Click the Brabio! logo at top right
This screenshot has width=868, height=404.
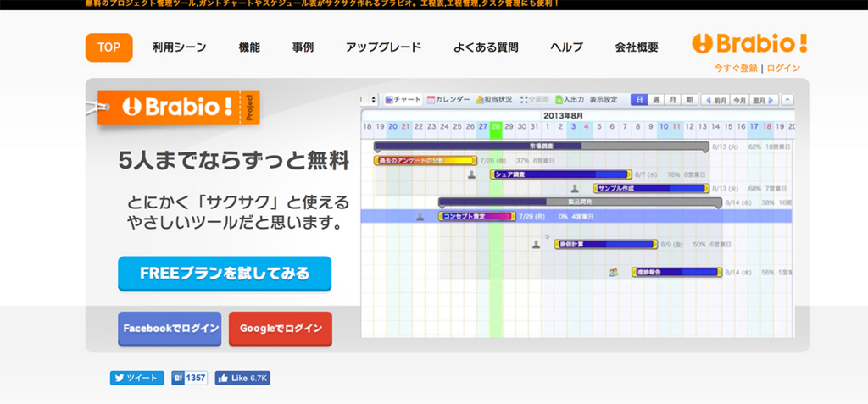749,43
